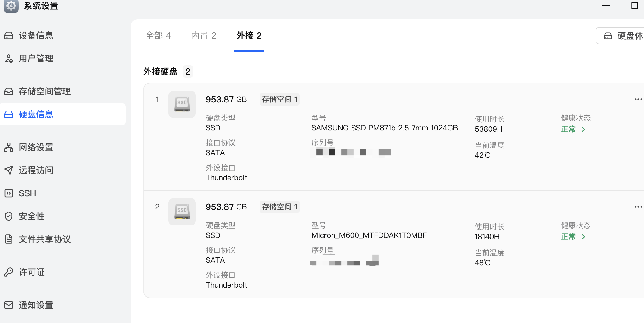This screenshot has height=323, width=644.
Task: Open Storage Space Management (存储空间管理)
Action: (44, 92)
